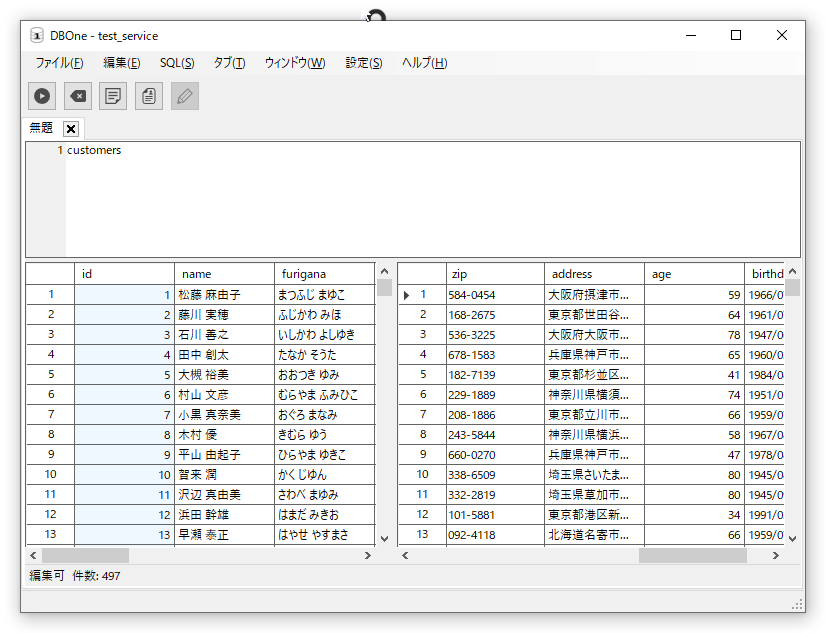826x633 pixels.
Task: Open the SQL(S) menu
Action: [x=177, y=63]
